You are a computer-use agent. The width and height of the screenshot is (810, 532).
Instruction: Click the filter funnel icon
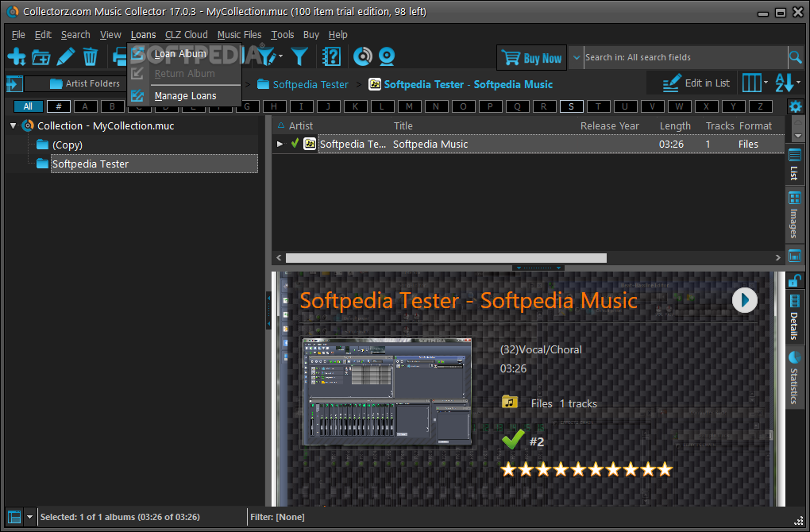point(299,56)
